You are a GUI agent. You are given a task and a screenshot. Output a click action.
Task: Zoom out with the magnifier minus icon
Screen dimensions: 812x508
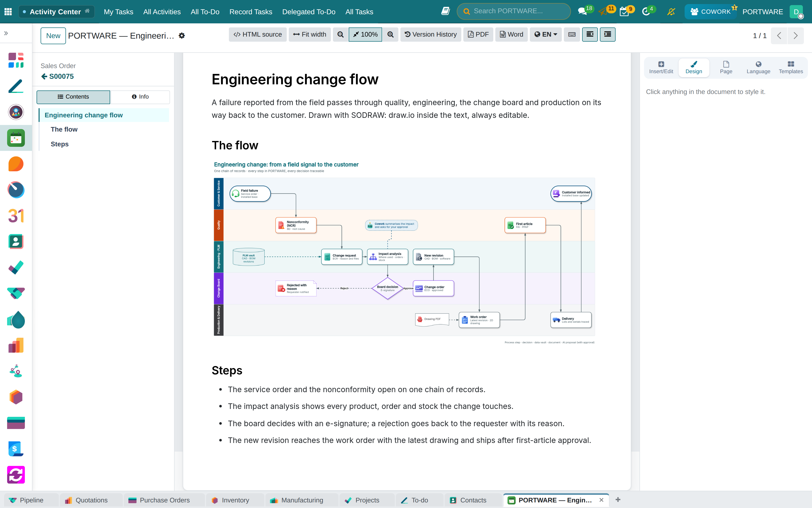click(340, 35)
